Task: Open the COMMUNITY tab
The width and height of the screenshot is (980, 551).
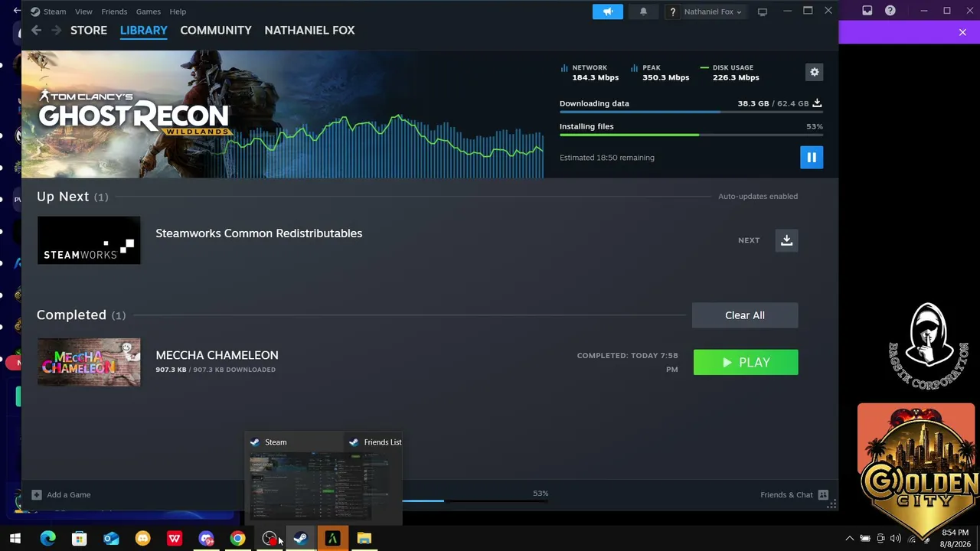Action: [216, 30]
